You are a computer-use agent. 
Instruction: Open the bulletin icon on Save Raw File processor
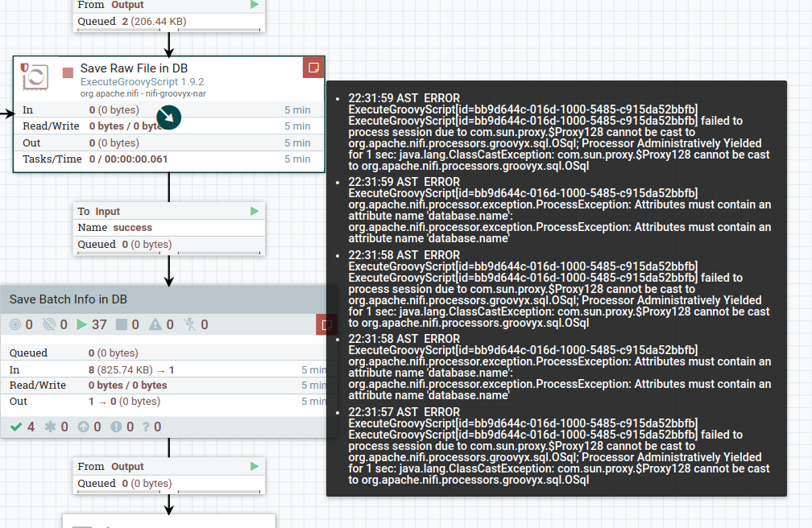tap(313, 68)
